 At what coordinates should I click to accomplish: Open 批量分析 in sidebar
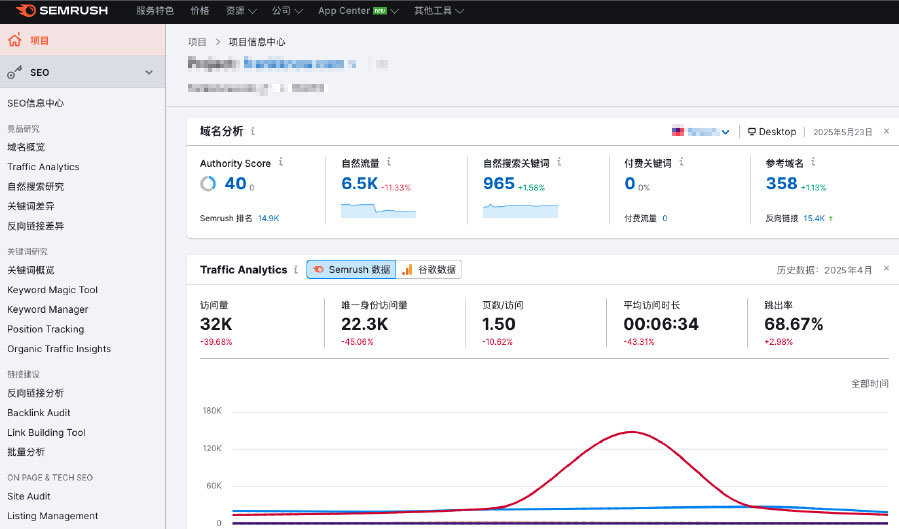26,452
